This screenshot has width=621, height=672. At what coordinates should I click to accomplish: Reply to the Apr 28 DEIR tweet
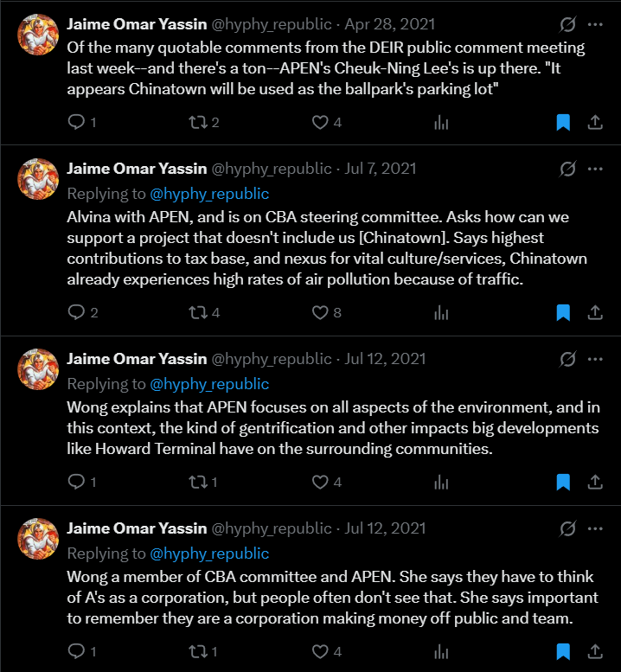click(78, 122)
